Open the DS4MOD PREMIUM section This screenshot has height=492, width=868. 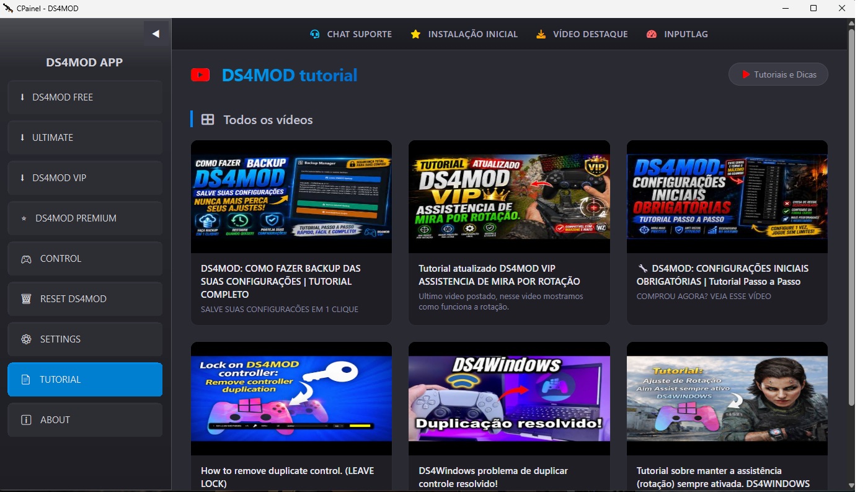click(85, 218)
